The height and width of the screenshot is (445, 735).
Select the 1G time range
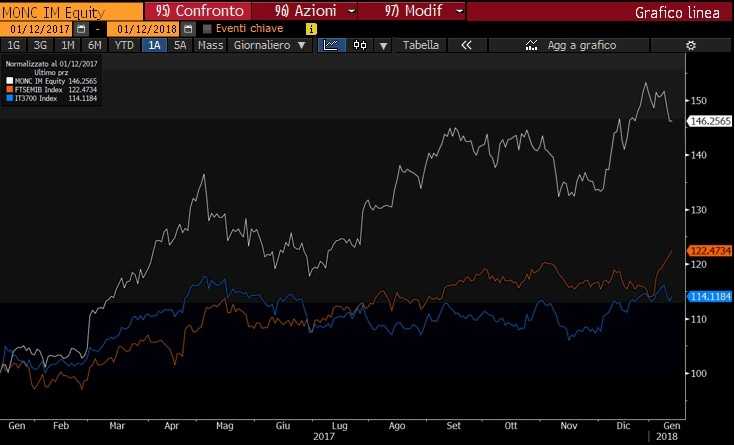(14, 45)
